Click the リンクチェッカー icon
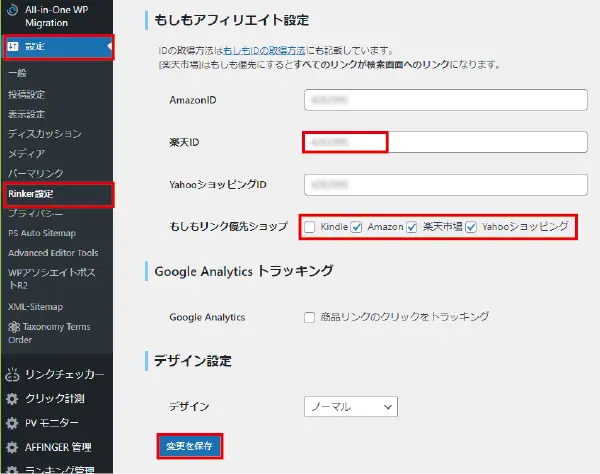Image resolution: width=600 pixels, height=474 pixels. click(12, 374)
